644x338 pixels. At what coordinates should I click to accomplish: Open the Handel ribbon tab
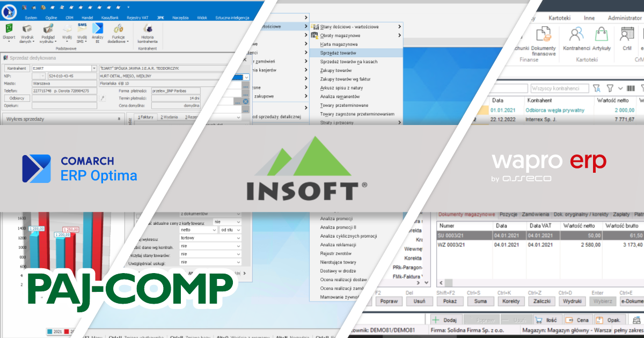tap(87, 17)
